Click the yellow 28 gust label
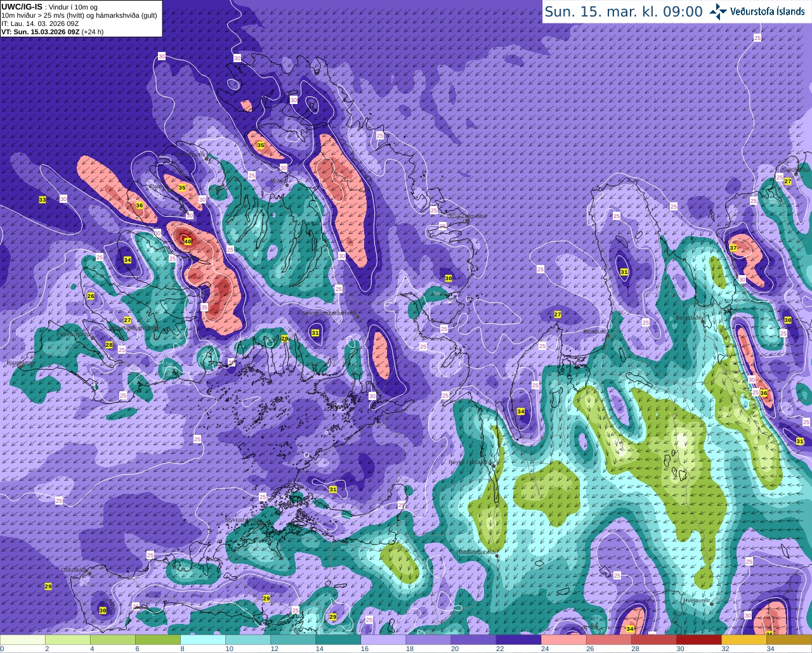Viewport: 812px width, 653px height. (x=109, y=345)
